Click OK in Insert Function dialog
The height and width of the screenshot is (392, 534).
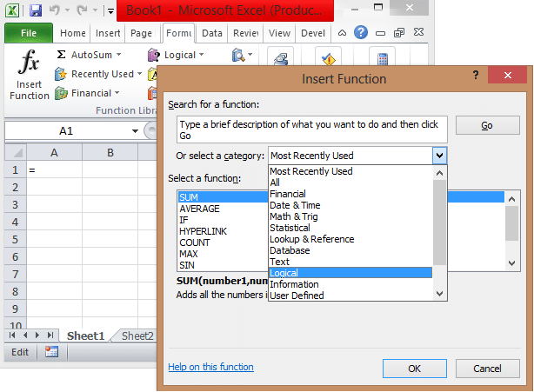click(415, 369)
